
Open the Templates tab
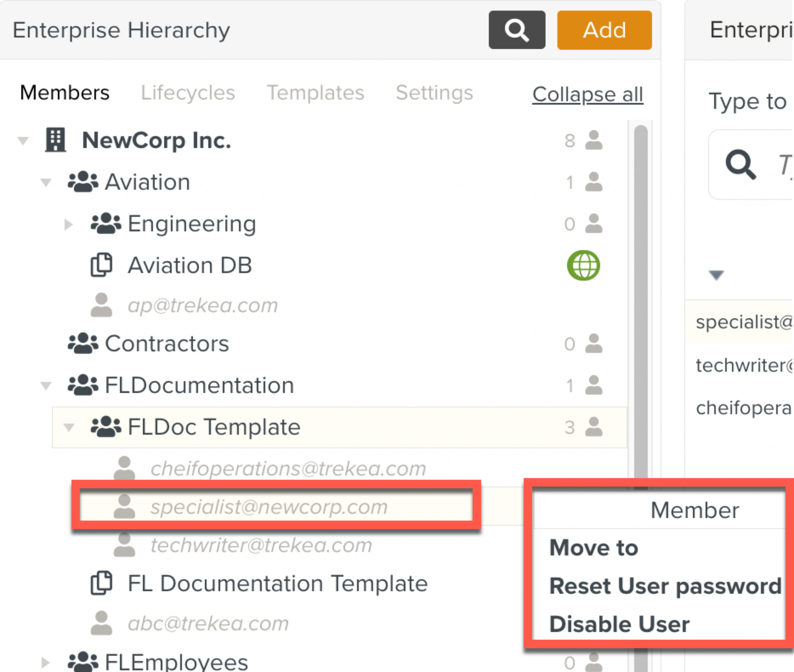315,92
